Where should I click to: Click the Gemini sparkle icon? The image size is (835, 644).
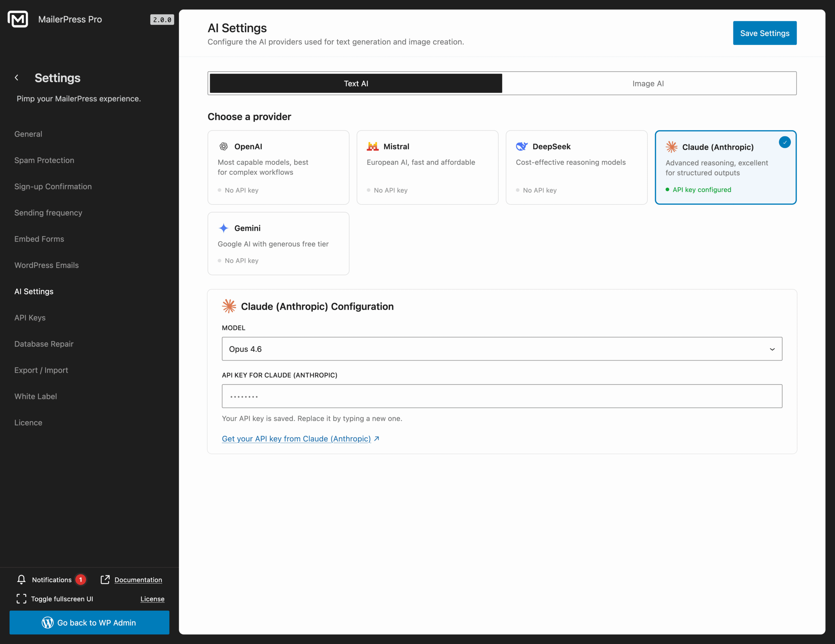coord(224,228)
